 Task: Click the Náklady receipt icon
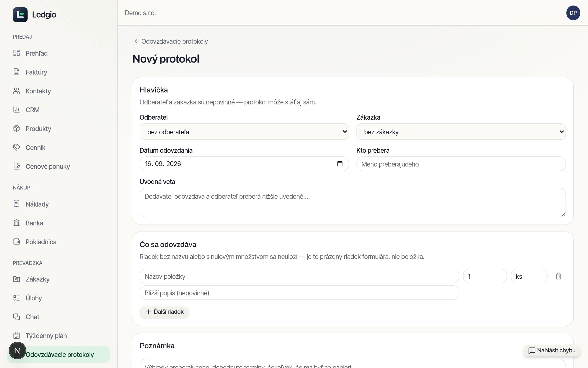pyautogui.click(x=17, y=204)
